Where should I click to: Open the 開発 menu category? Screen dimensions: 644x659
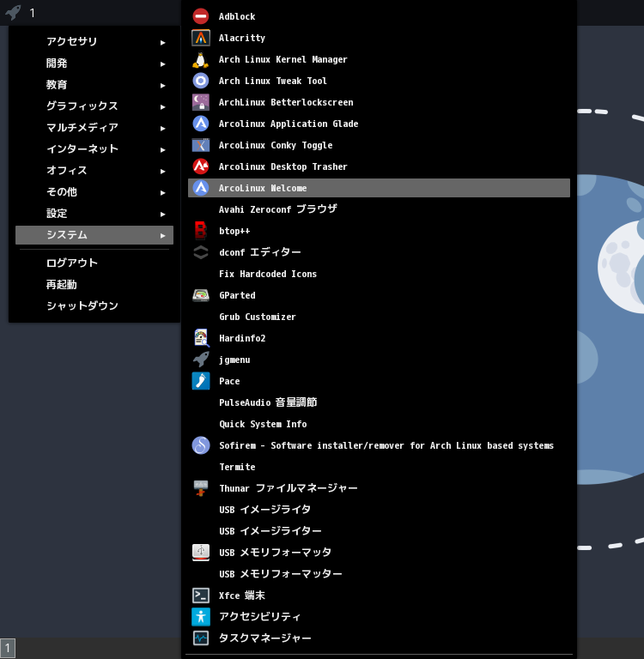pyautogui.click(x=94, y=63)
